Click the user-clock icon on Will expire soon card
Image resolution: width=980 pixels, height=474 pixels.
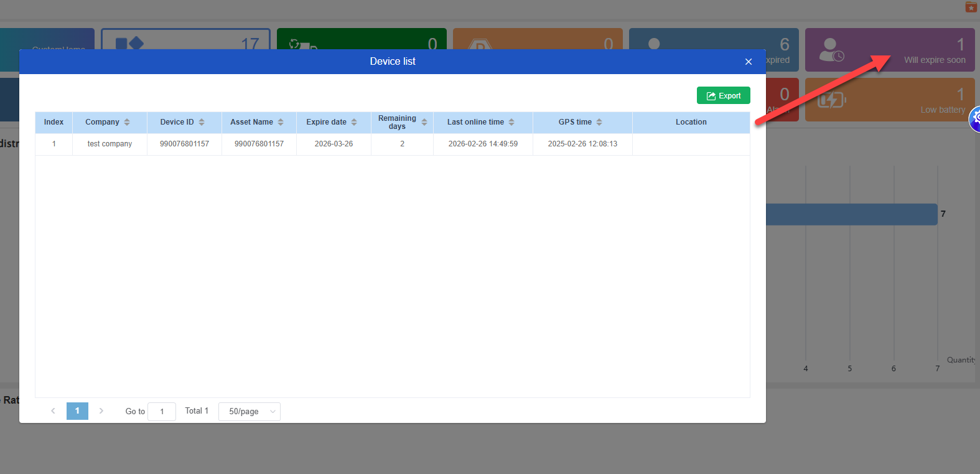831,50
